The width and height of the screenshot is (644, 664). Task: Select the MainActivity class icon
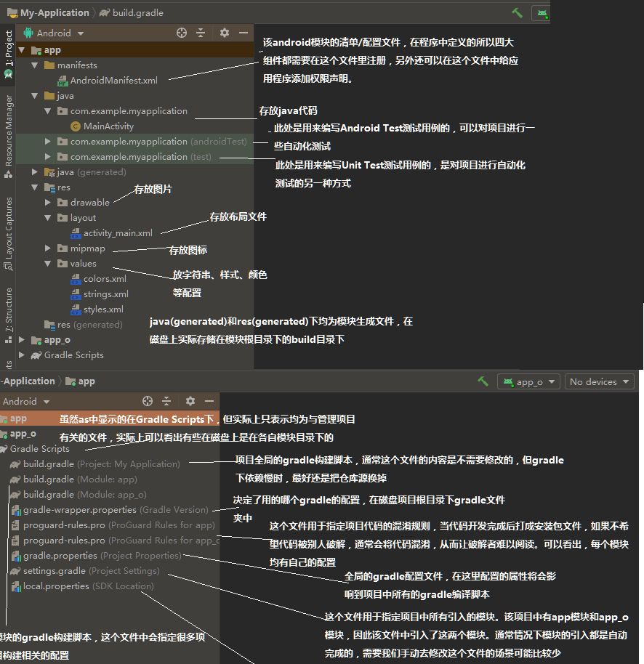[x=76, y=126]
